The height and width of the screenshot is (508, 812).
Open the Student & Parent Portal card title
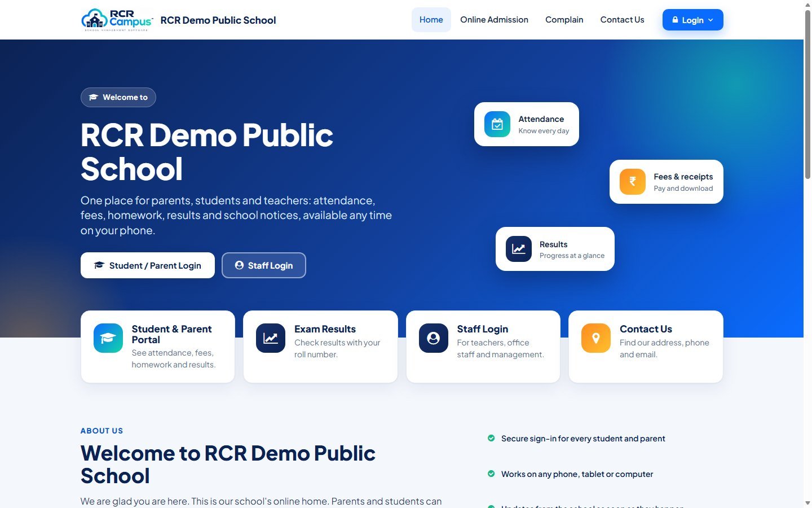coord(172,334)
